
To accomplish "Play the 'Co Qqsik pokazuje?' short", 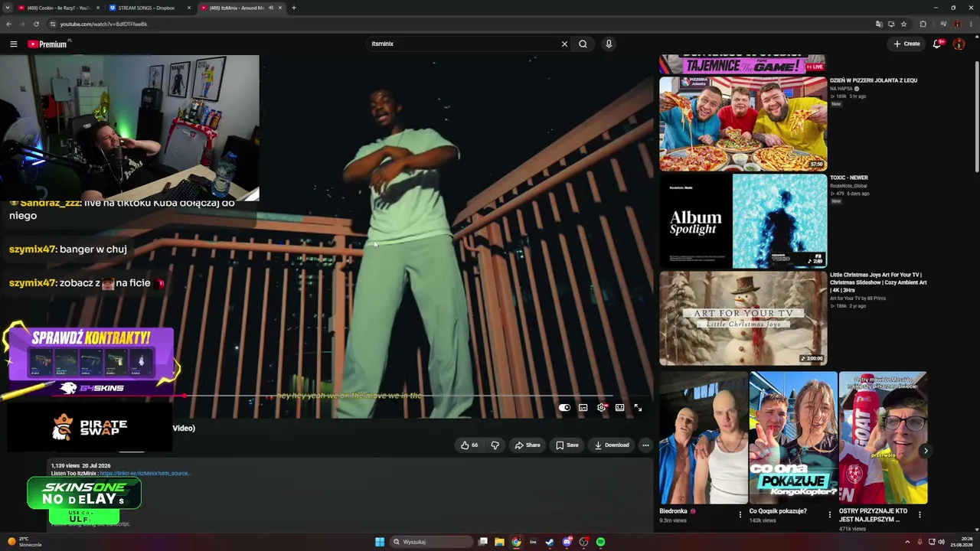I will (x=793, y=439).
